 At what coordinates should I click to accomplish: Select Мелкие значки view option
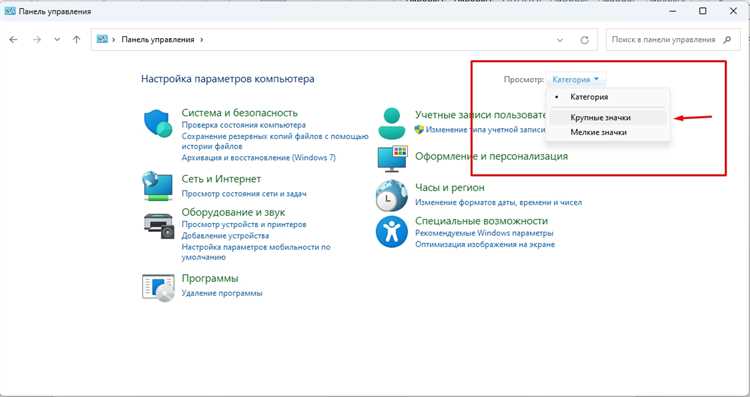608,132
